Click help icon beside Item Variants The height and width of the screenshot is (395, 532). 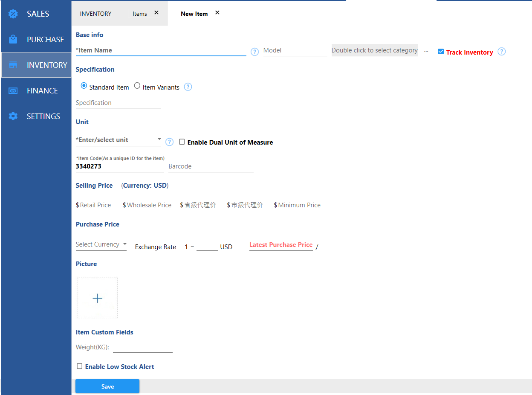188,87
